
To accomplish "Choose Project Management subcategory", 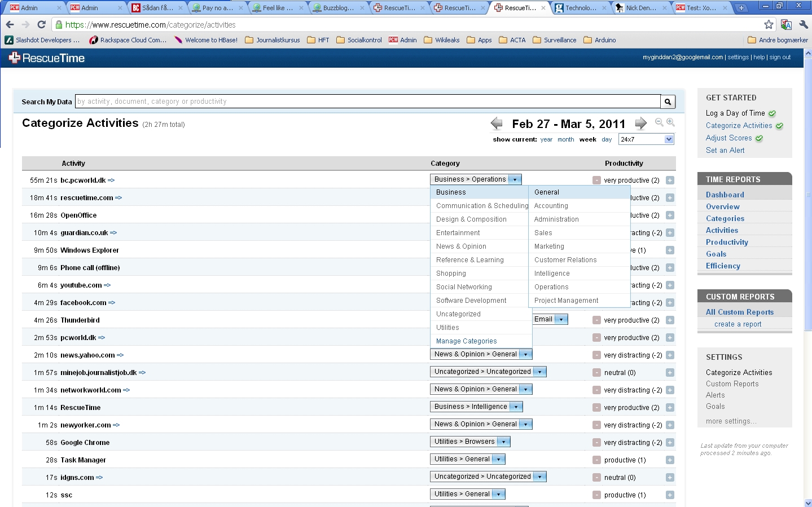I will coord(566,301).
